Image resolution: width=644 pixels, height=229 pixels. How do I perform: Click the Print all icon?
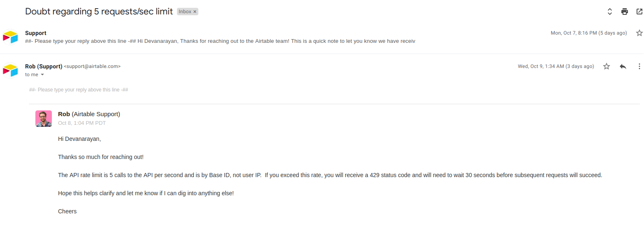(x=625, y=12)
